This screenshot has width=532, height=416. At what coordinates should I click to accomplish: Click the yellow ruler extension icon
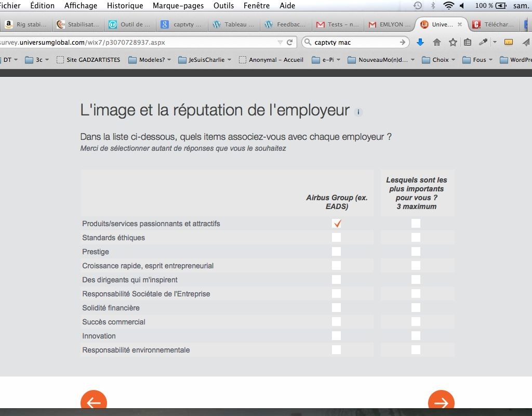click(508, 42)
